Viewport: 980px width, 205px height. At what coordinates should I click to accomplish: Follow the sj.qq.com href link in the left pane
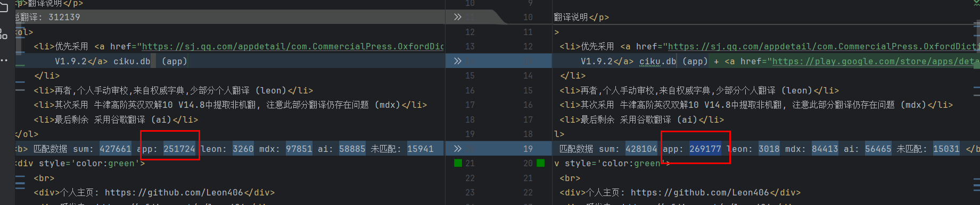click(293, 47)
